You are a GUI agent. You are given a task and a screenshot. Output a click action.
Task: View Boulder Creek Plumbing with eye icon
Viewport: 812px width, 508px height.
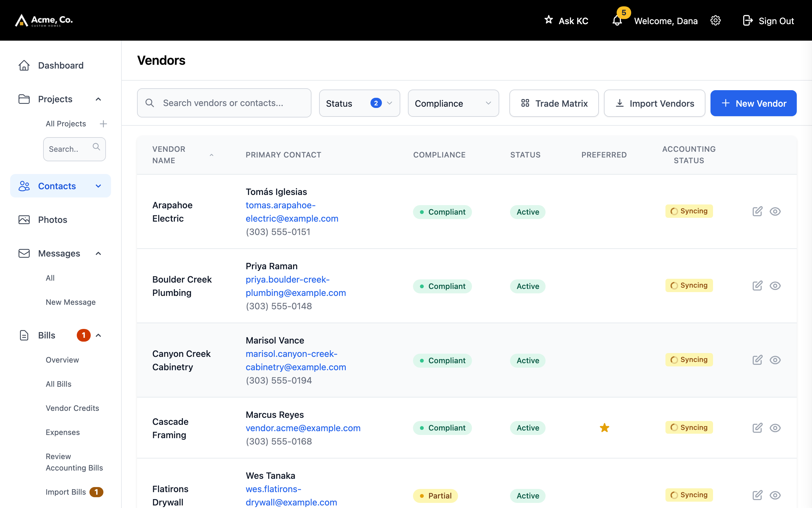click(775, 285)
